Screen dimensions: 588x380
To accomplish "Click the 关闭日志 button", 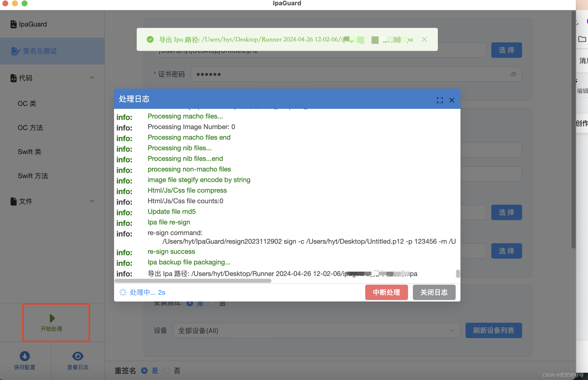I will [x=434, y=292].
